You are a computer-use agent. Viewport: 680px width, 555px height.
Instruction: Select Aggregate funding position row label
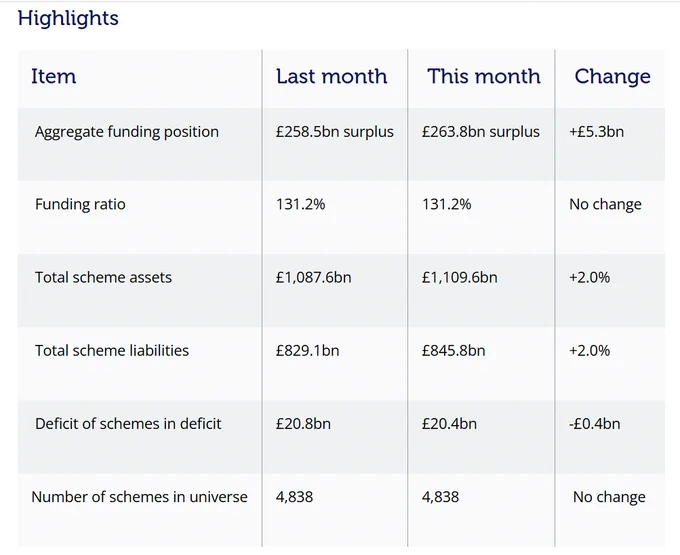click(127, 132)
